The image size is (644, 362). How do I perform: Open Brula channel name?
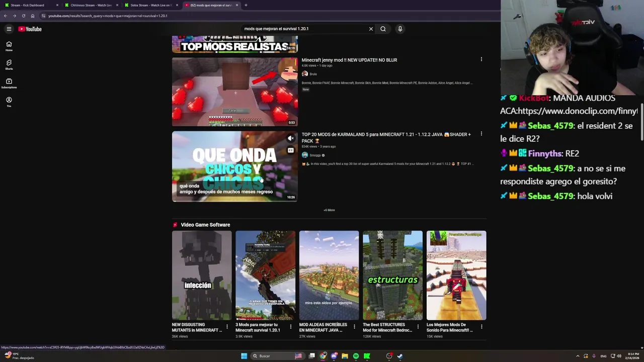pyautogui.click(x=313, y=74)
